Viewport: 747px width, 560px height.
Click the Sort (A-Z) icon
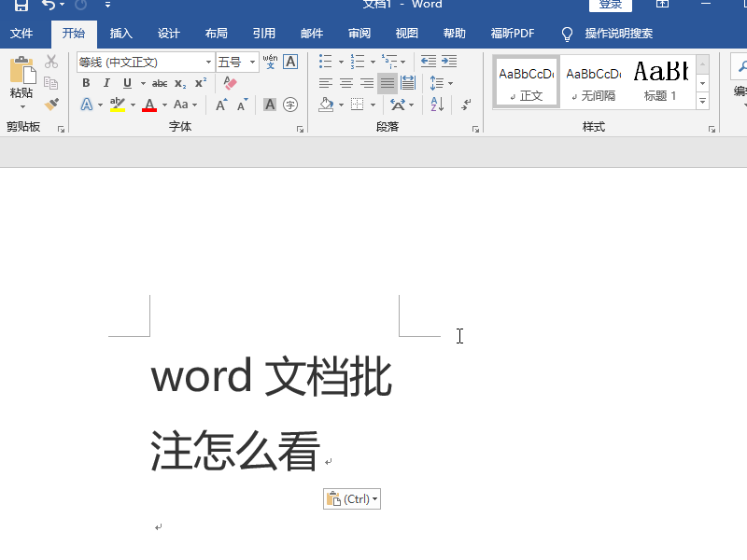(436, 105)
